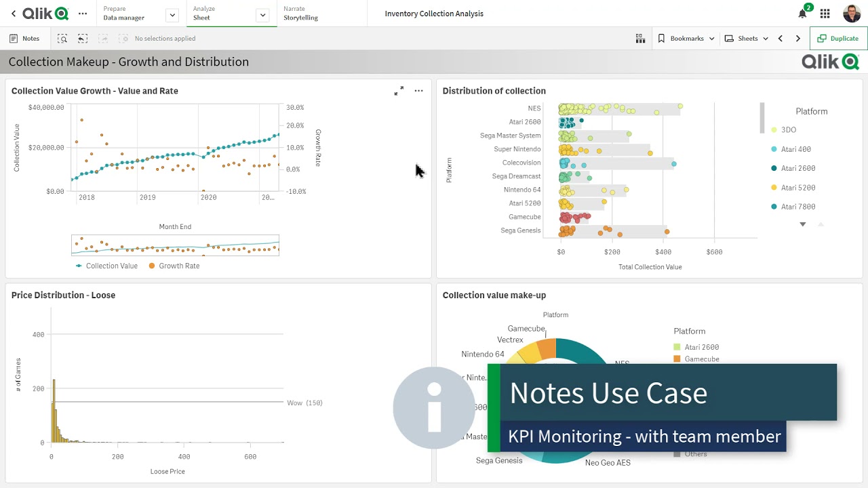868x488 pixels.
Task: Click the distribution chart vertical scrollbar
Action: pos(762,118)
